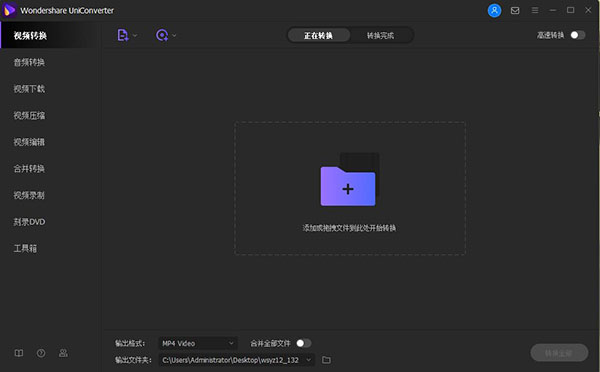600x372 pixels.
Task: Open the mail message icon
Action: (515, 10)
